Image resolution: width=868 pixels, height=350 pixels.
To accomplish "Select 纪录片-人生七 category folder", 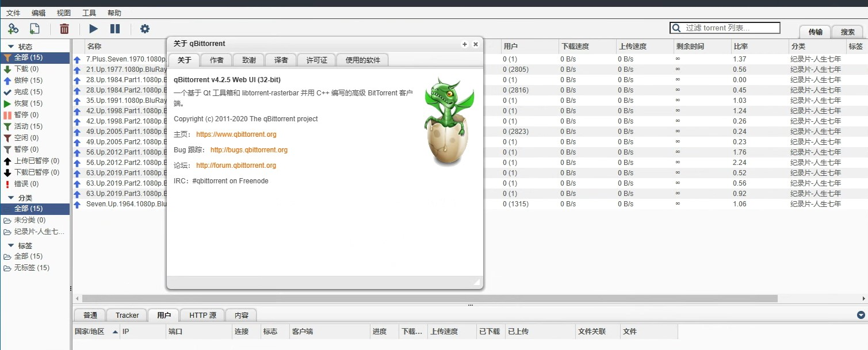I will click(x=35, y=232).
